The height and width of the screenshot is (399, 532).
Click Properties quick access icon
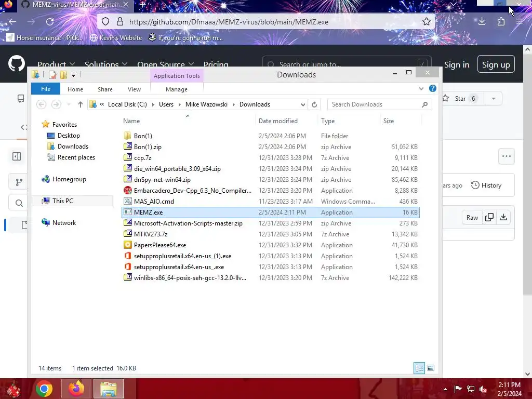tap(52, 75)
